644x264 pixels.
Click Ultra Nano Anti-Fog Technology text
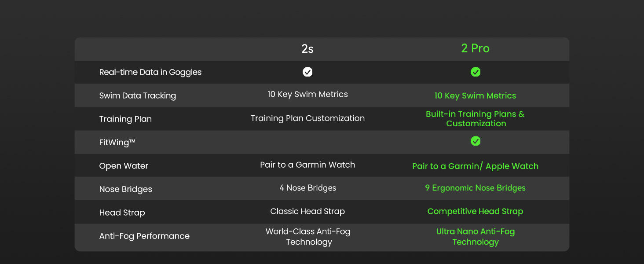476,237
